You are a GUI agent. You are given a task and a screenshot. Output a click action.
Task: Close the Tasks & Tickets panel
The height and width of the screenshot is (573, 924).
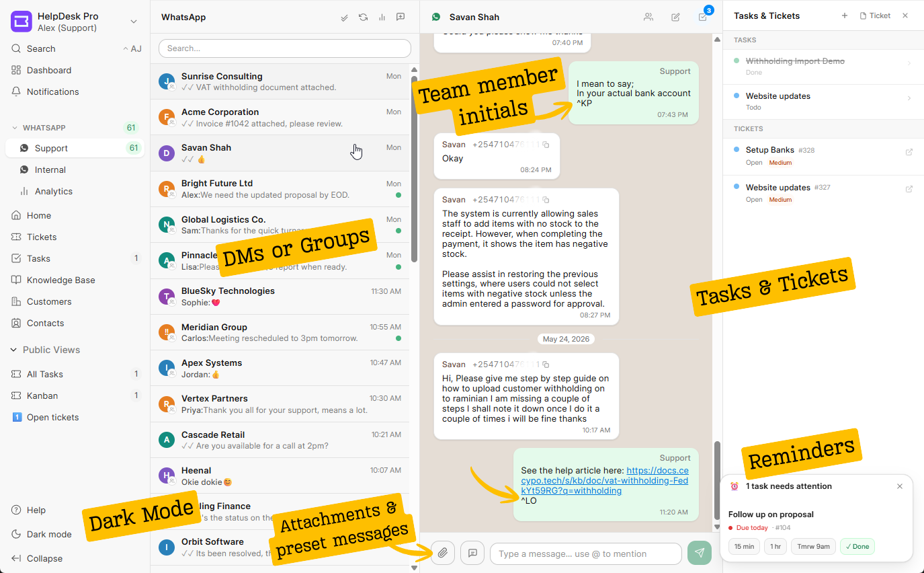coord(905,15)
